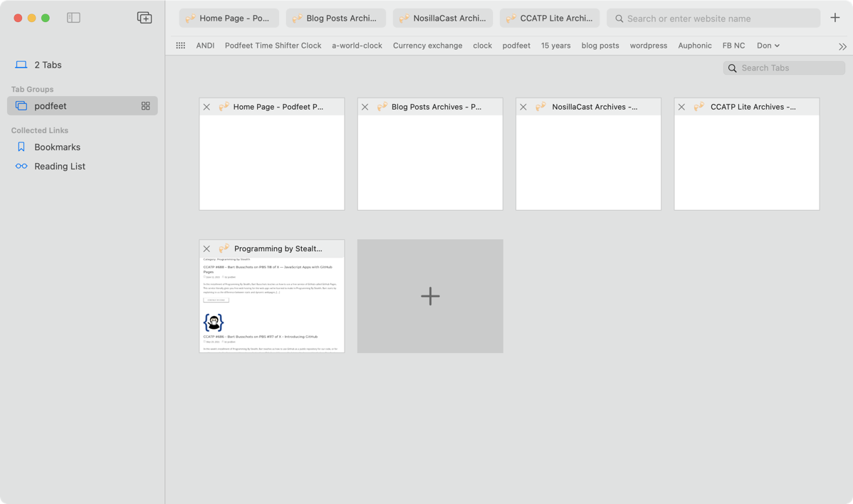
Task: Switch to the 2 Tabs section
Action: [x=48, y=65]
